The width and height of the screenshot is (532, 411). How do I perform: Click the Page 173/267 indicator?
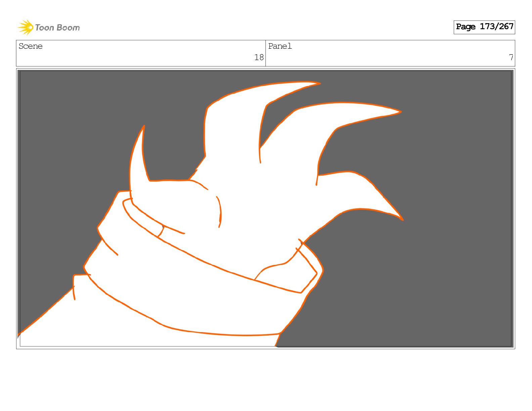point(484,27)
